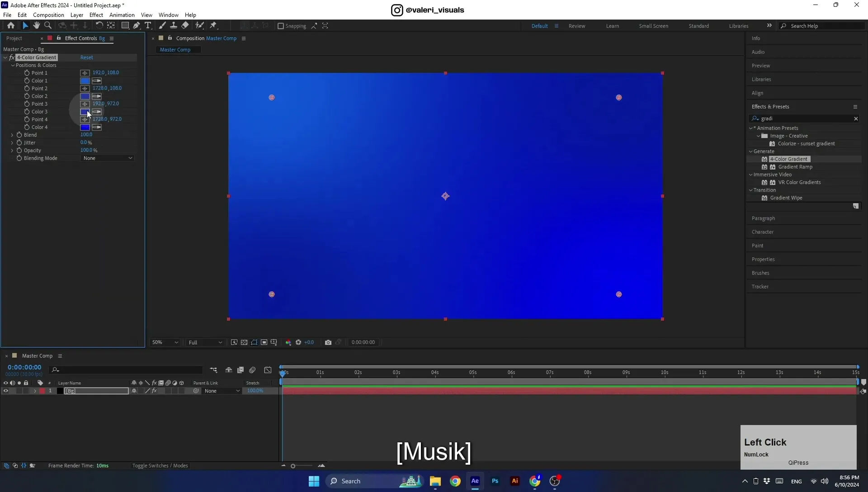The width and height of the screenshot is (868, 492).
Task: Open the Full resolution dropdown
Action: [x=205, y=342]
